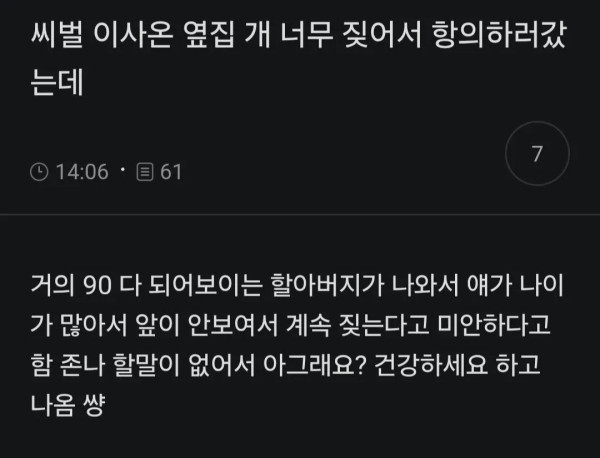
Task: Click the final body line 나옴 썅
Action: click(x=67, y=405)
